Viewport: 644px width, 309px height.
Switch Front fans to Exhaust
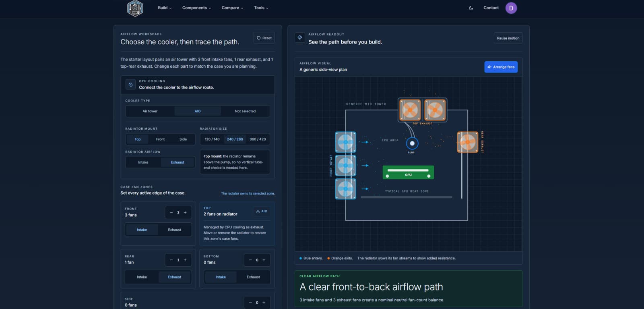pos(174,230)
